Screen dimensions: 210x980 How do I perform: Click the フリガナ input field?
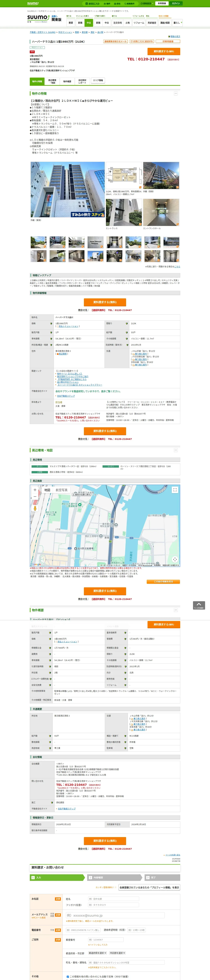point(114,905)
